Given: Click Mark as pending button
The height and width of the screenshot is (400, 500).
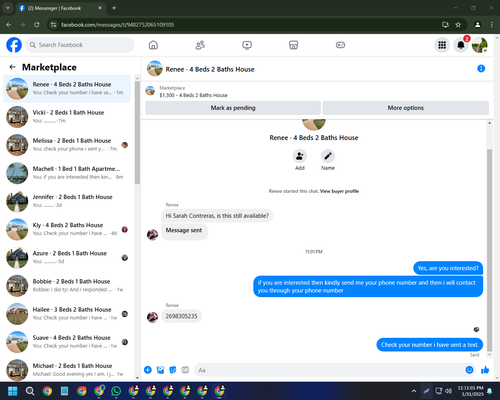Looking at the screenshot, I should (233, 108).
